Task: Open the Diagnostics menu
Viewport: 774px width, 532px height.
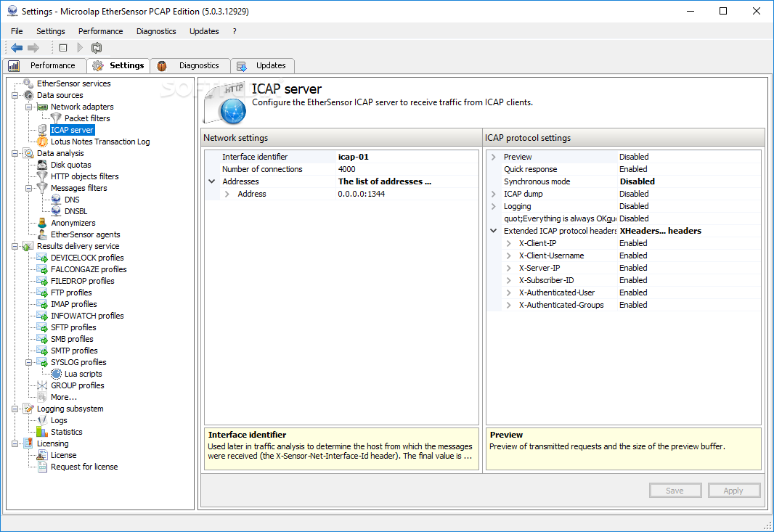Action: [x=156, y=31]
